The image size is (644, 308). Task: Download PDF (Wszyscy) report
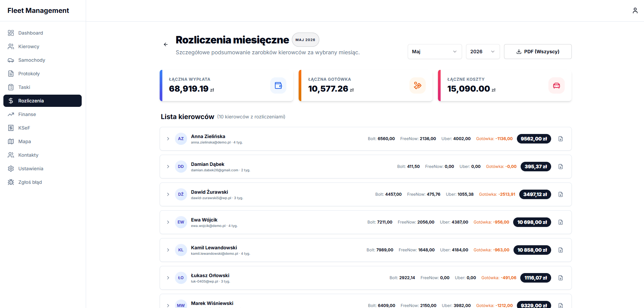[538, 52]
